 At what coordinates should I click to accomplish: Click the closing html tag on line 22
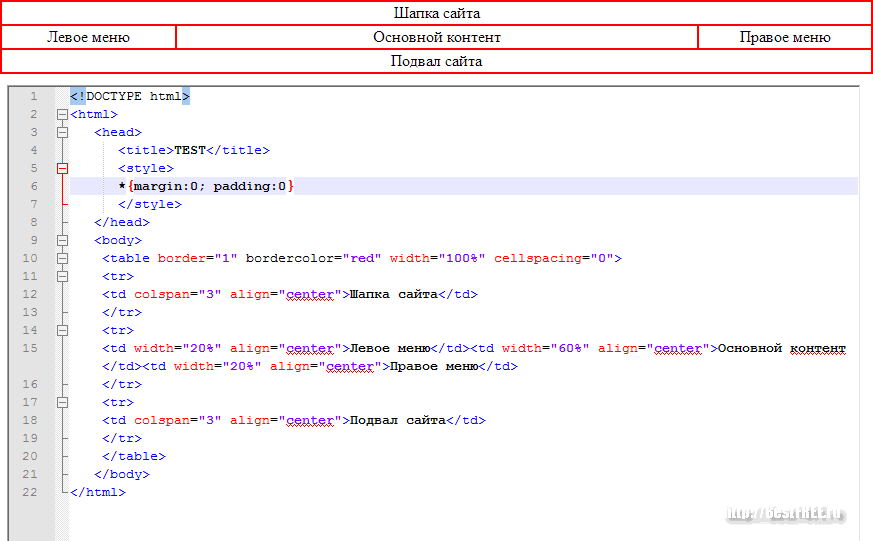point(98,492)
